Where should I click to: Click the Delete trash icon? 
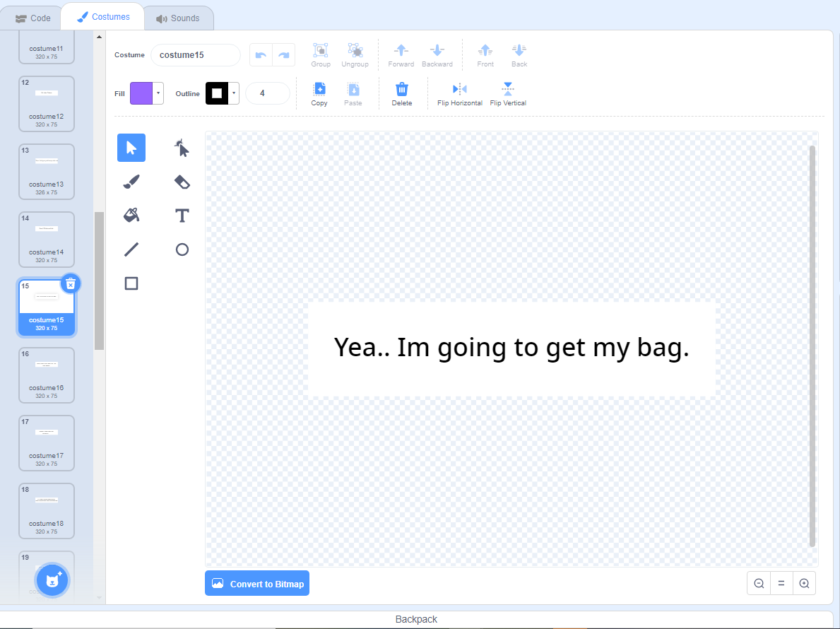click(x=402, y=90)
